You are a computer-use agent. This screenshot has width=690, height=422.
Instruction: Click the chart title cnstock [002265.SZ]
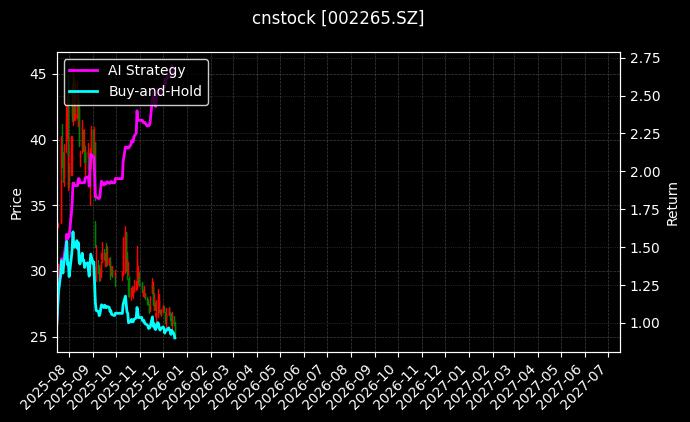point(345,18)
